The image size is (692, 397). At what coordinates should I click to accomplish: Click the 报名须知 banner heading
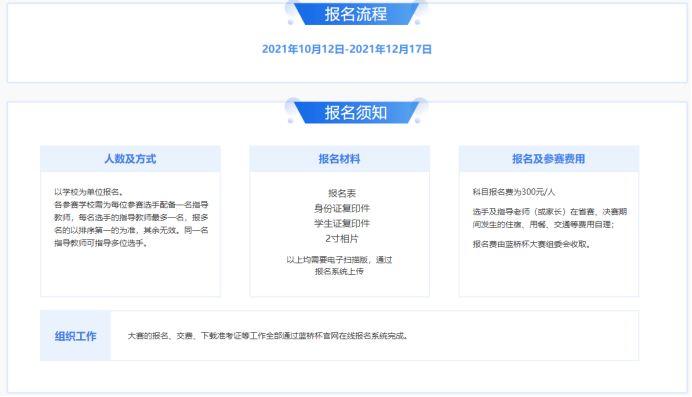356,113
